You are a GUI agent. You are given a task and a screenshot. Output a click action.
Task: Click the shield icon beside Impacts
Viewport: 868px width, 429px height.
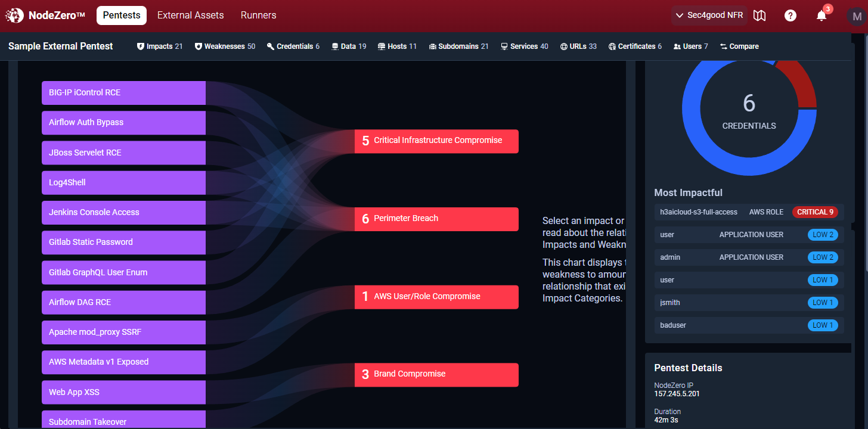[x=141, y=46]
